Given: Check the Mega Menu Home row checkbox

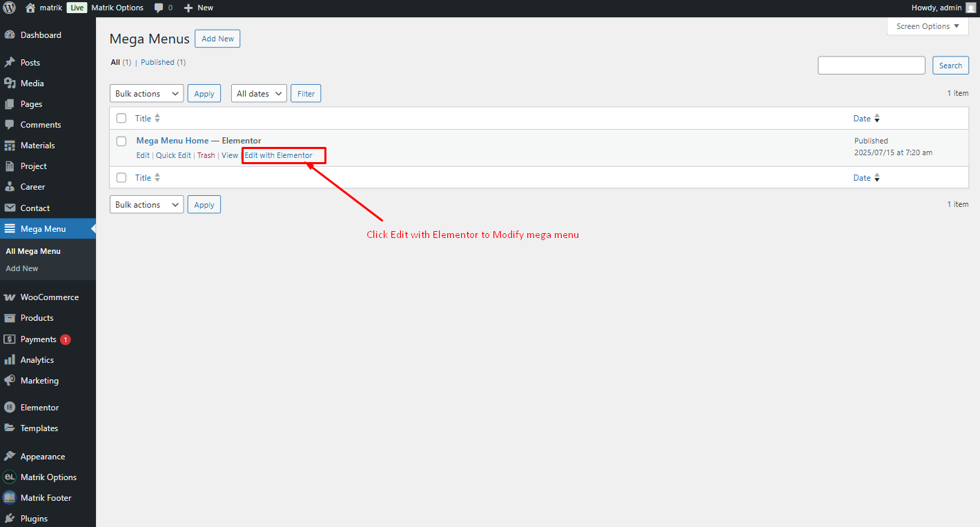Looking at the screenshot, I should 121,141.
